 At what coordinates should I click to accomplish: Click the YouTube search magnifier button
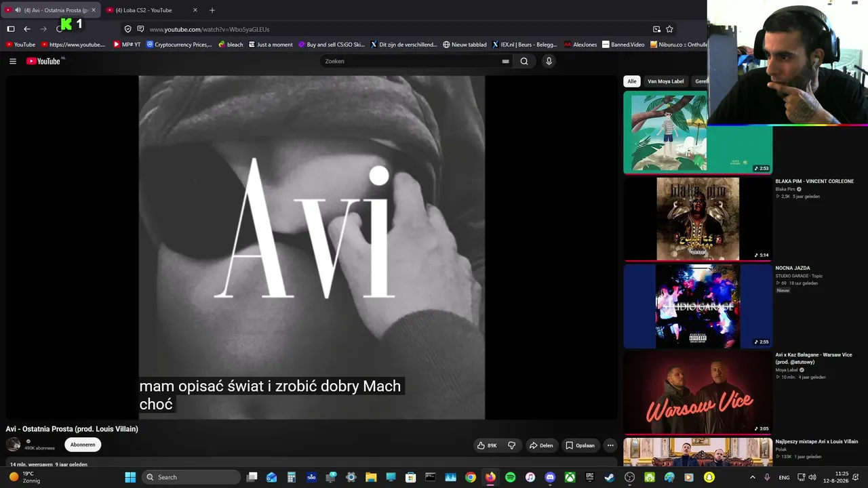click(524, 61)
